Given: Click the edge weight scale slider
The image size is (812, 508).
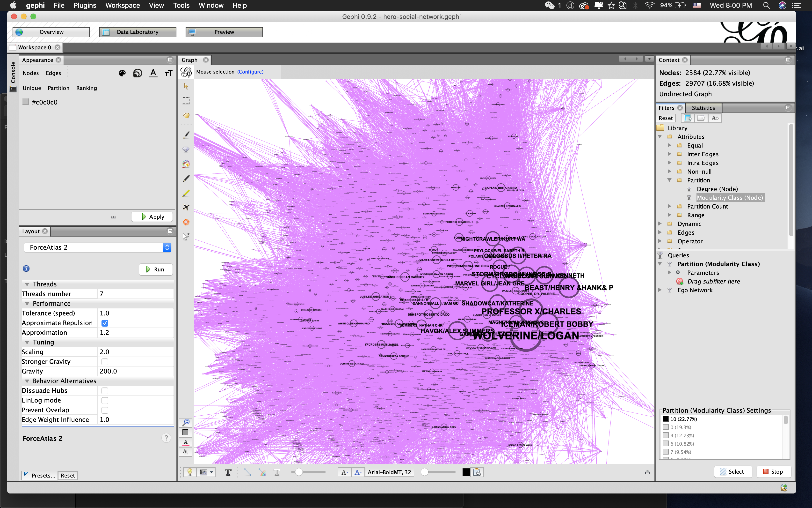Looking at the screenshot, I should point(308,472).
